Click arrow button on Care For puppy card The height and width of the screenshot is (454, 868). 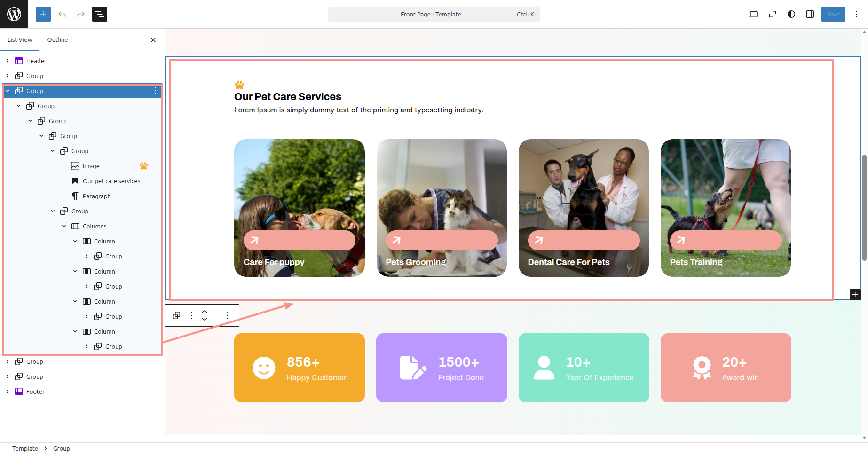click(300, 241)
